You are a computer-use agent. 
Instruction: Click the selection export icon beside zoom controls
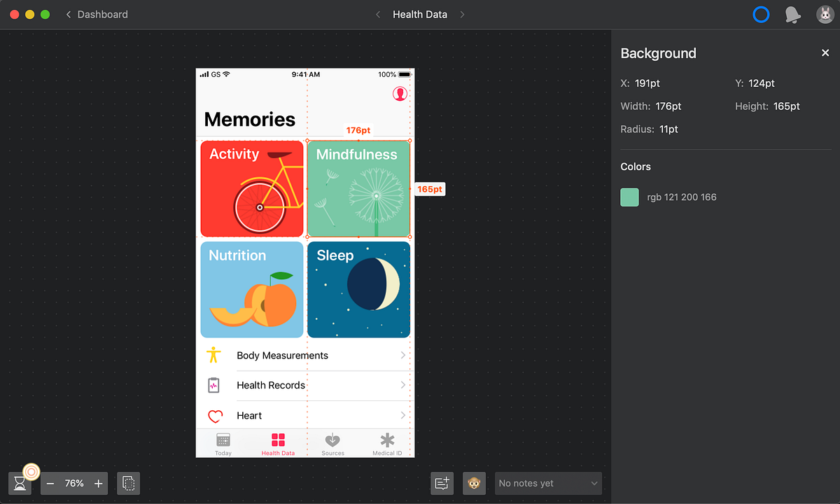point(128,483)
